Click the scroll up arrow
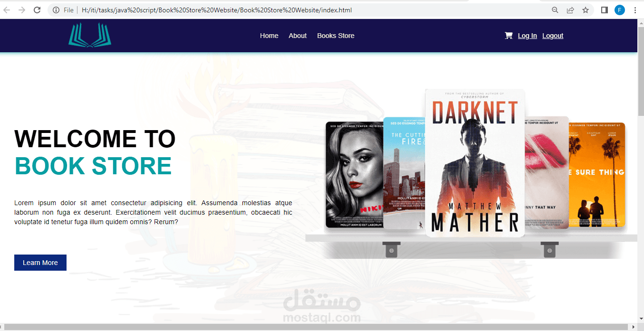Screen dimensions: 644x331 pyautogui.click(x=640, y=23)
